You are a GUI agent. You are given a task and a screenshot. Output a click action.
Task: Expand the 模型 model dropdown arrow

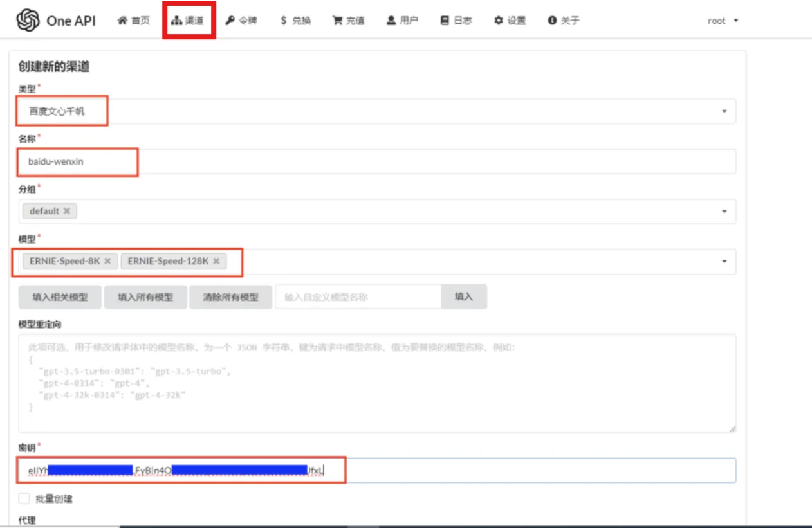[724, 262]
